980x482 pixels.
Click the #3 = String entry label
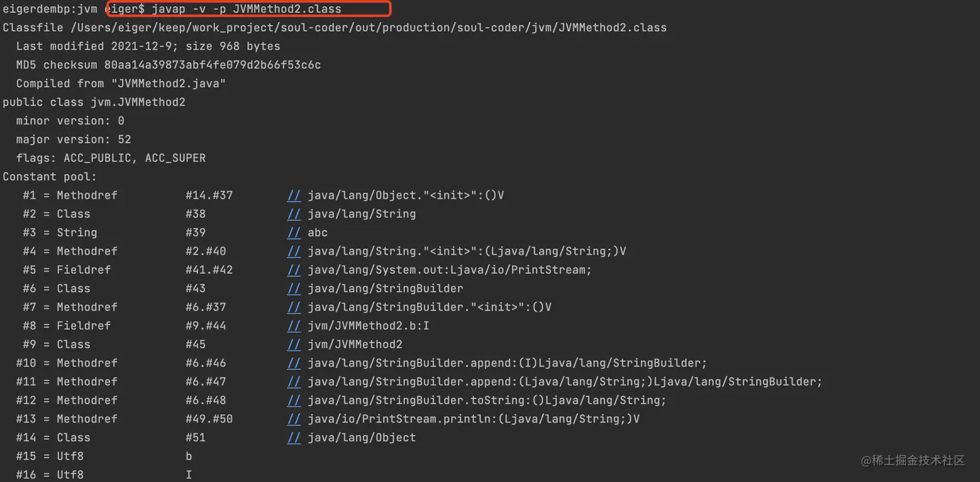[x=60, y=233]
